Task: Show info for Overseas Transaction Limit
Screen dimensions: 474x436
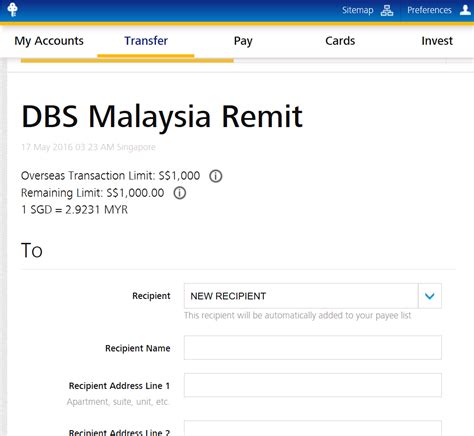Action: (215, 176)
